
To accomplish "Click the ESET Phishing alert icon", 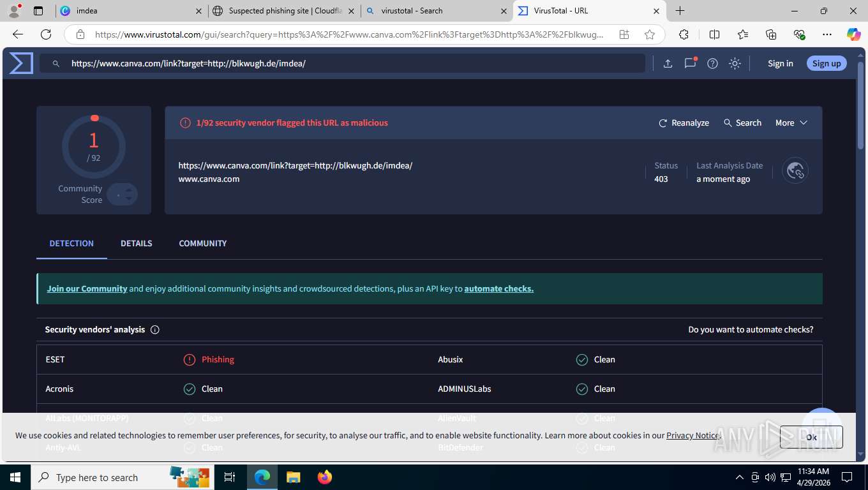I will pyautogui.click(x=190, y=360).
